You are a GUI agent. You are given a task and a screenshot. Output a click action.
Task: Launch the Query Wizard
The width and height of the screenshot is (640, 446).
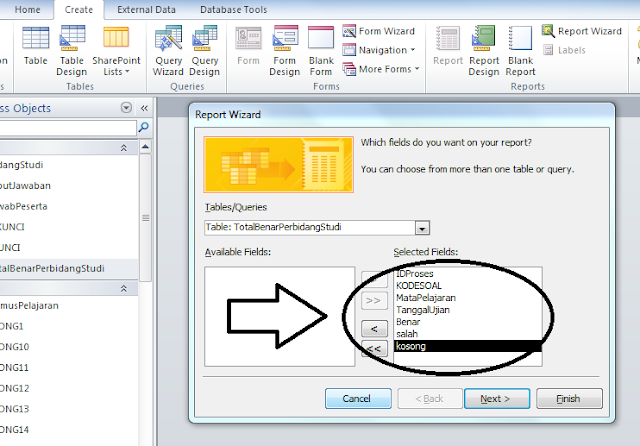pyautogui.click(x=168, y=50)
